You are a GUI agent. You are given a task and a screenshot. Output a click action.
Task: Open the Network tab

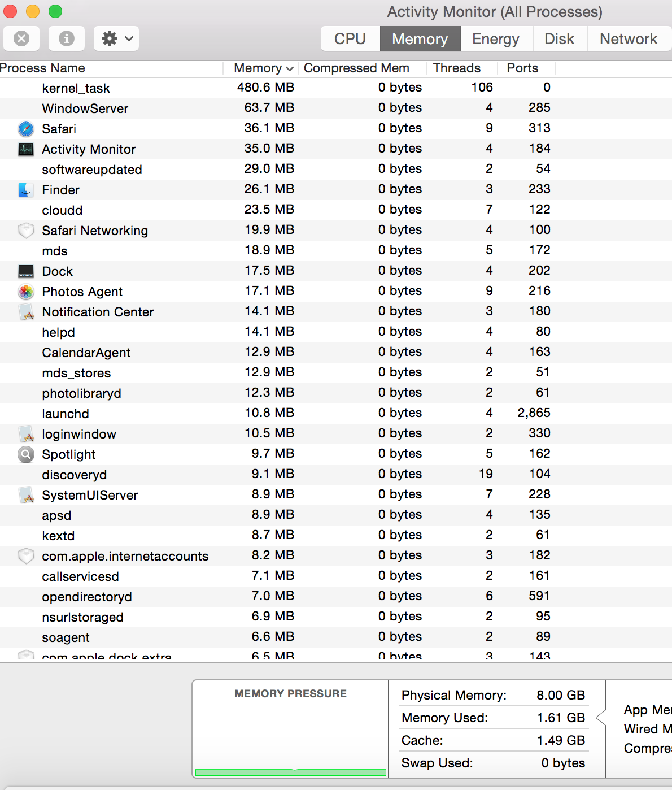pos(629,38)
